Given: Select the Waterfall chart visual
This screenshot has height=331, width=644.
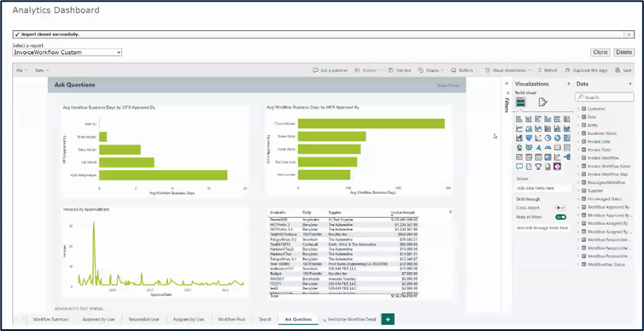Looking at the screenshot, I should (x=519, y=138).
